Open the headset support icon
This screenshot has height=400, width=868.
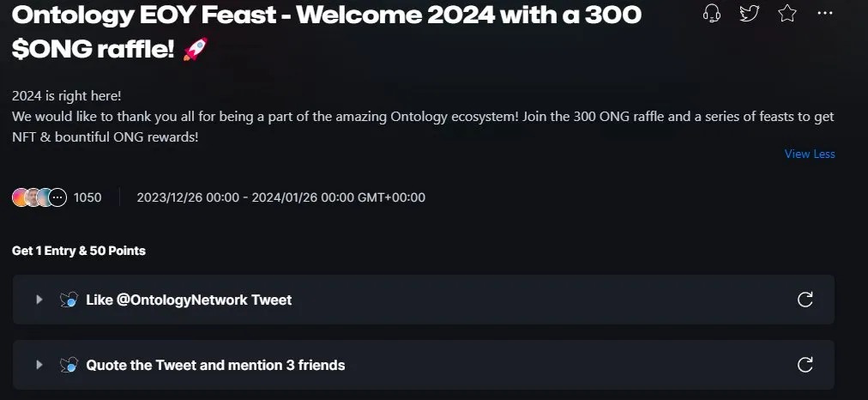pyautogui.click(x=711, y=14)
